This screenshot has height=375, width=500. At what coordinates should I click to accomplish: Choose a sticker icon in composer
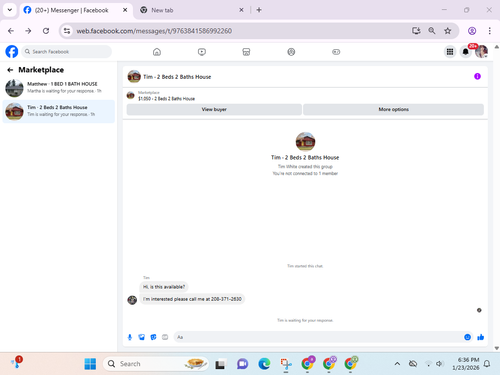pyautogui.click(x=153, y=337)
